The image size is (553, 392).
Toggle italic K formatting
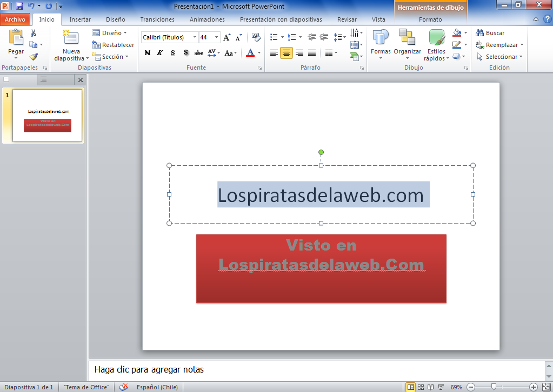point(160,53)
